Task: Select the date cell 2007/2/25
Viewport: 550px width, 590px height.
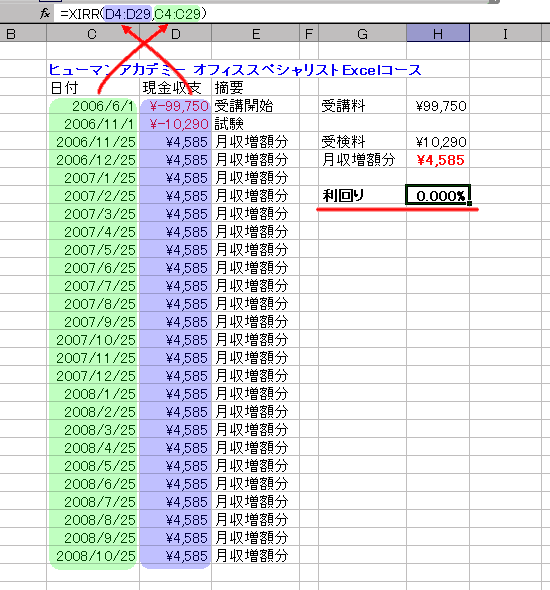Action: pos(93,196)
